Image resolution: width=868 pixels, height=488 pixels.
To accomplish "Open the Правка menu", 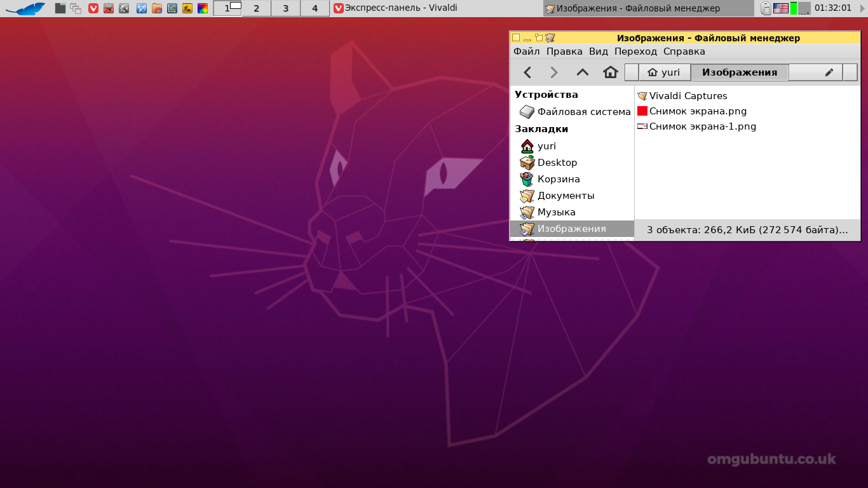I will (564, 51).
